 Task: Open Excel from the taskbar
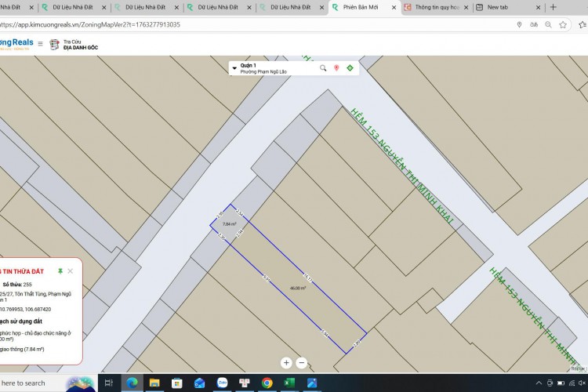point(289,383)
